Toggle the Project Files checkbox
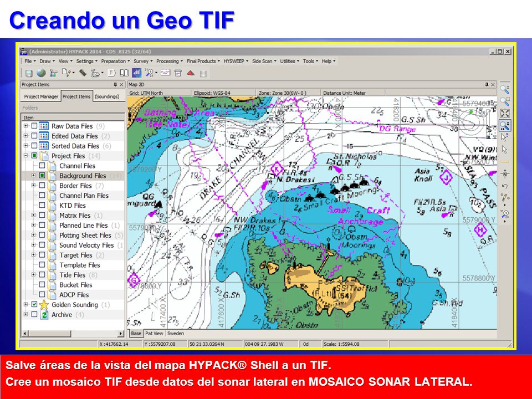532x399 pixels. [x=34, y=155]
